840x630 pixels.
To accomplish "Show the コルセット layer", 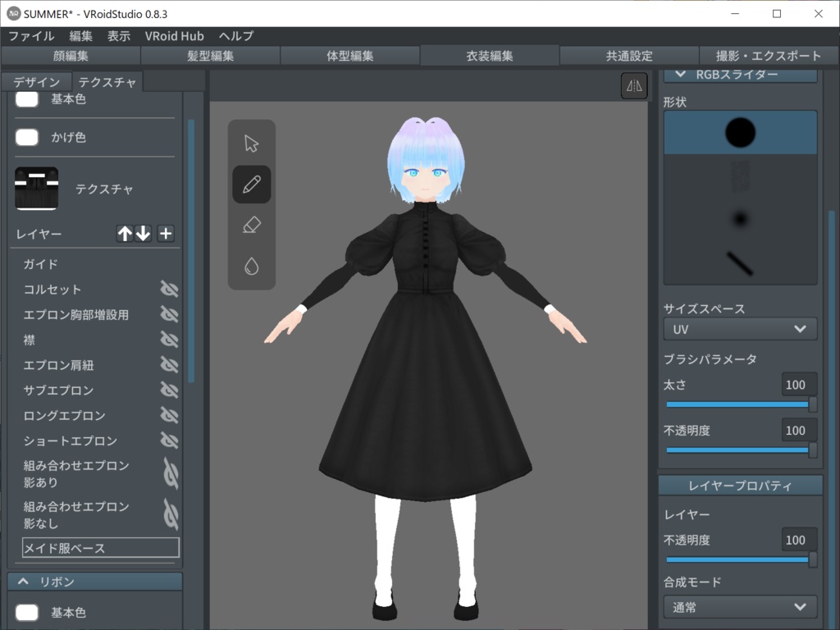I will pyautogui.click(x=169, y=289).
